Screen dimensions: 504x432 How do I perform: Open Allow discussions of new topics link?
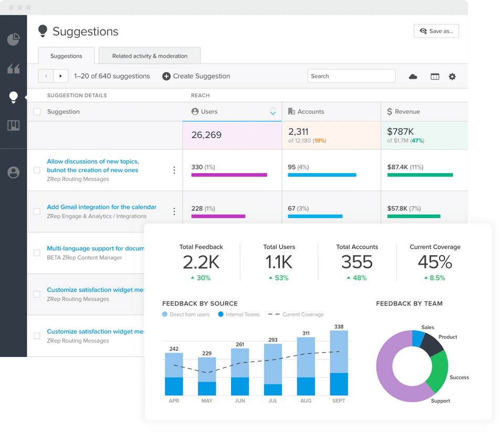click(93, 165)
